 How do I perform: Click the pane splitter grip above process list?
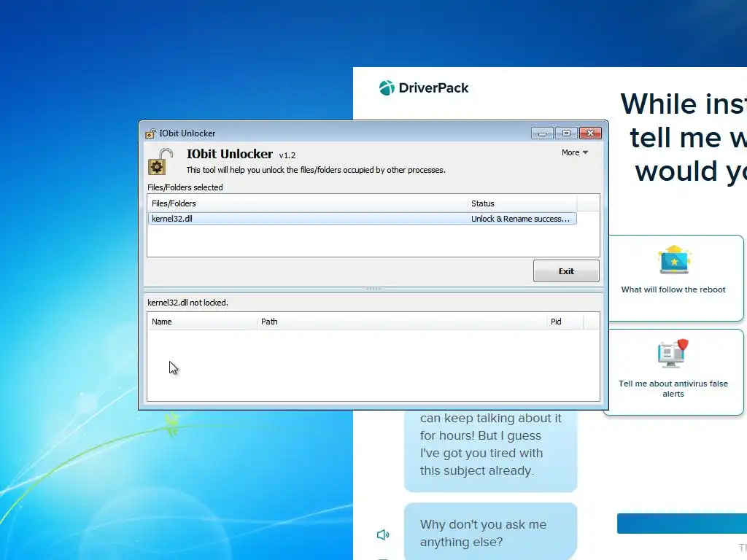(x=373, y=289)
